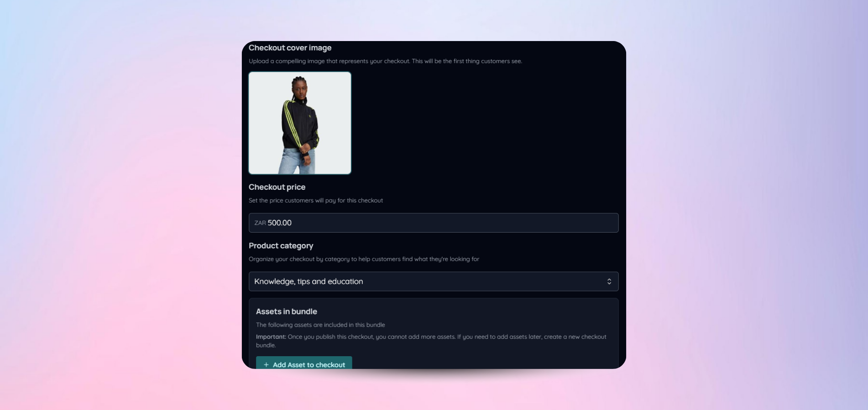Click the 'Product category' heading

pyautogui.click(x=281, y=246)
